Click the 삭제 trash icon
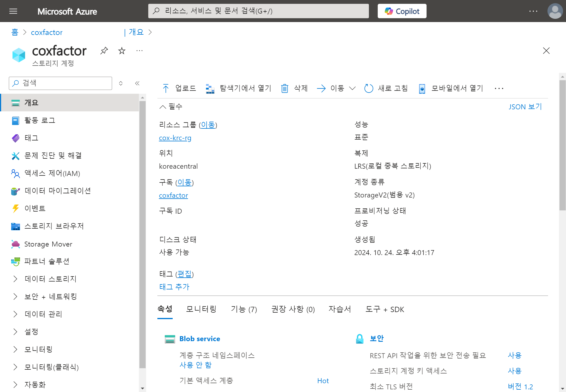 [284, 88]
